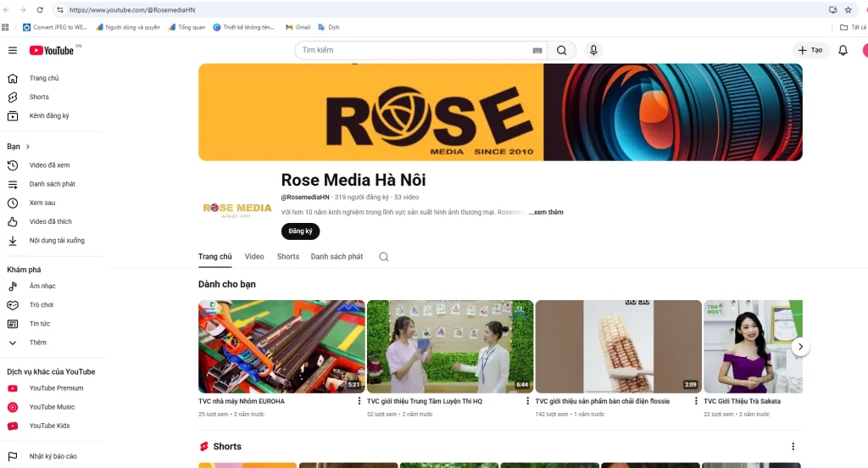Open Convert JPEG to WE... bookmark
Screen dimensions: 868x468
(55, 27)
